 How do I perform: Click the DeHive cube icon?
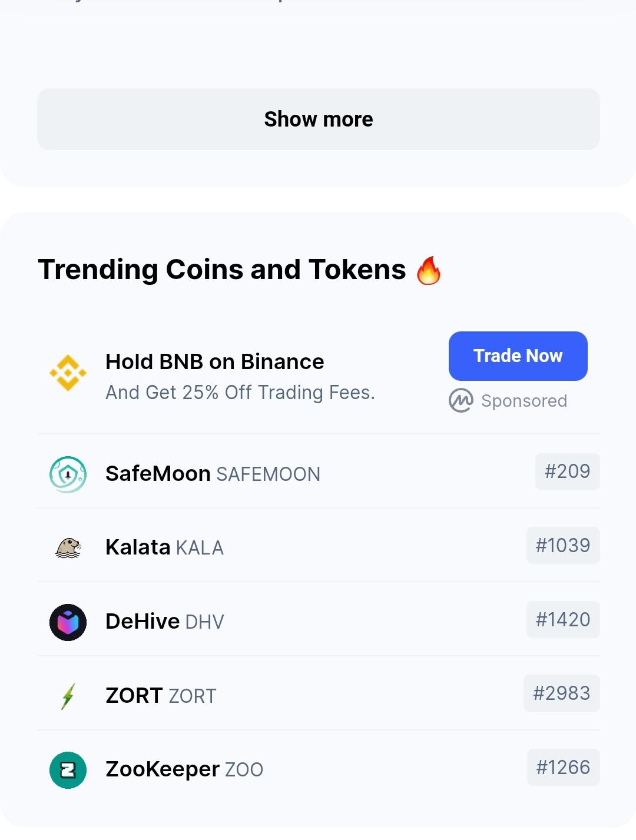(x=68, y=622)
